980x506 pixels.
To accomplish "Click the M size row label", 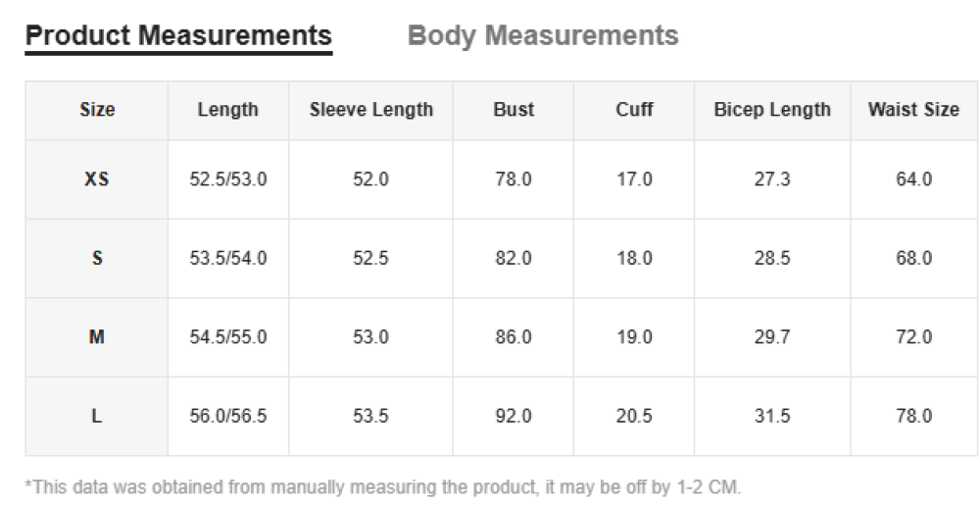I will point(97,337).
